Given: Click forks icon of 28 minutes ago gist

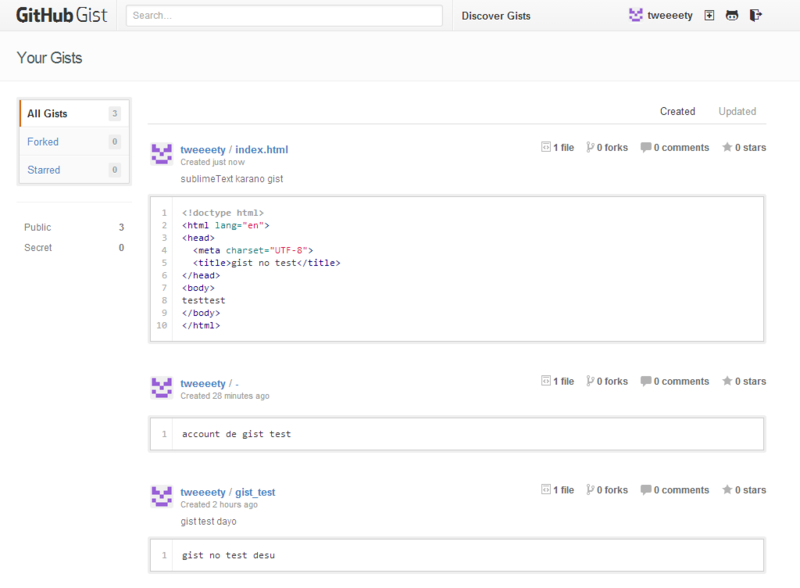Looking at the screenshot, I should (590, 381).
